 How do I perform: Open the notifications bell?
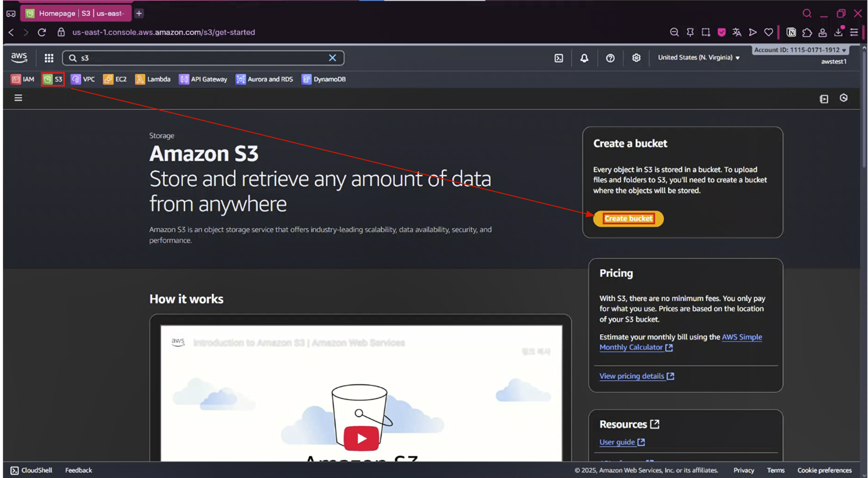pos(584,58)
